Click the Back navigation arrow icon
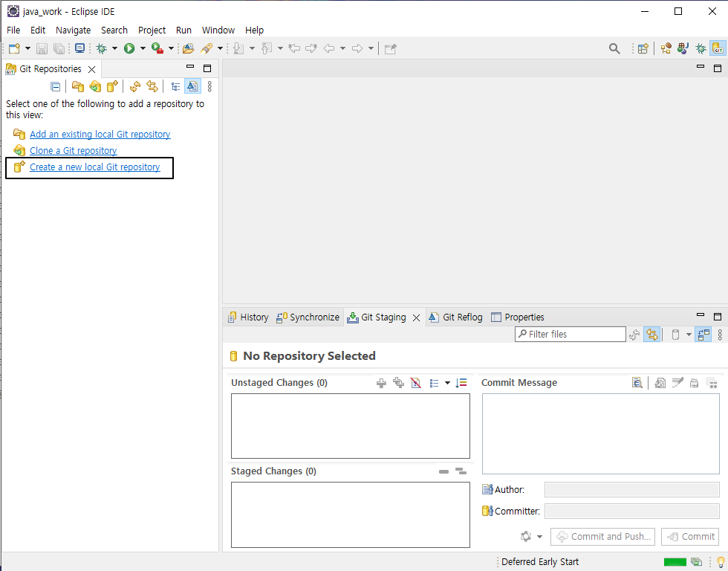Viewport: 728px width, 571px height. [x=329, y=48]
